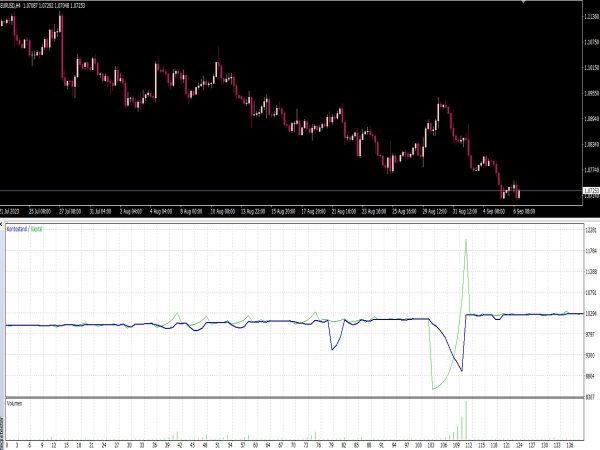Viewport: 600px width, 450px height.
Task: Click the 9797 equity axis value
Action: pos(591,334)
